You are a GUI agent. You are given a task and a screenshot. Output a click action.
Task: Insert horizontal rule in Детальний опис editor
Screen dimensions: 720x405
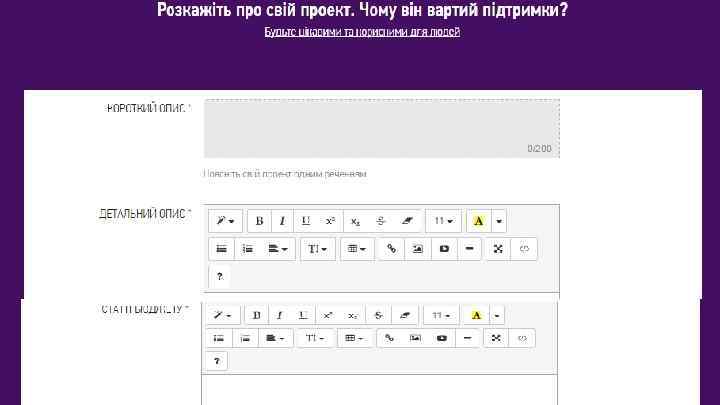point(469,249)
